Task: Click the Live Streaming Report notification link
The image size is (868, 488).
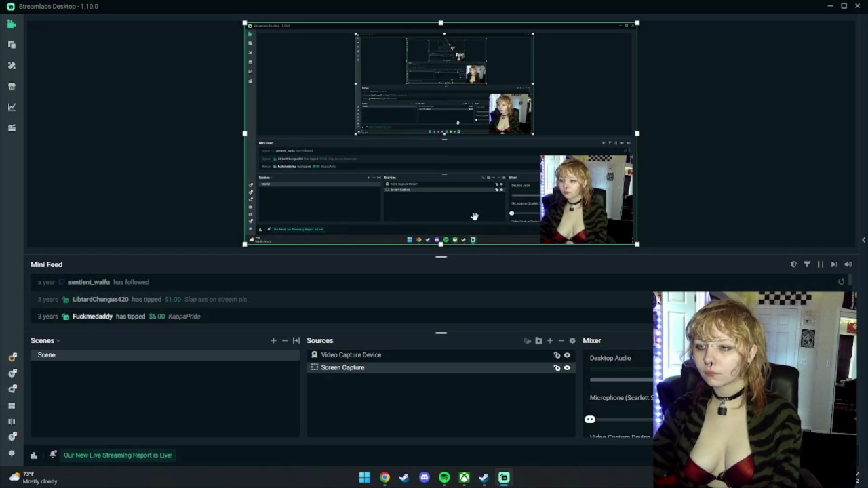Action: click(x=118, y=455)
